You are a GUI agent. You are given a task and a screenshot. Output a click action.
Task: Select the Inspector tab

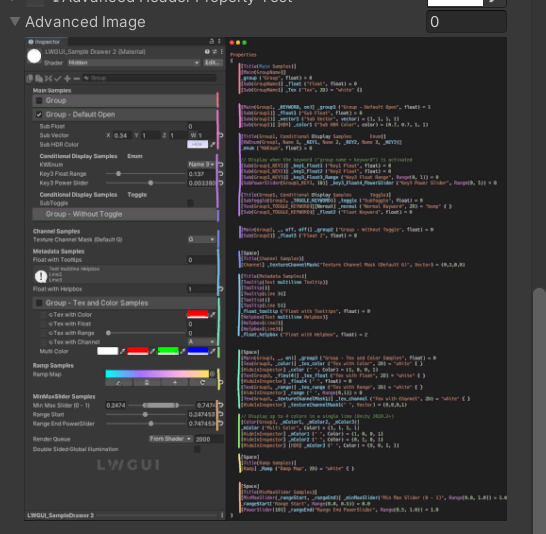coord(46,42)
